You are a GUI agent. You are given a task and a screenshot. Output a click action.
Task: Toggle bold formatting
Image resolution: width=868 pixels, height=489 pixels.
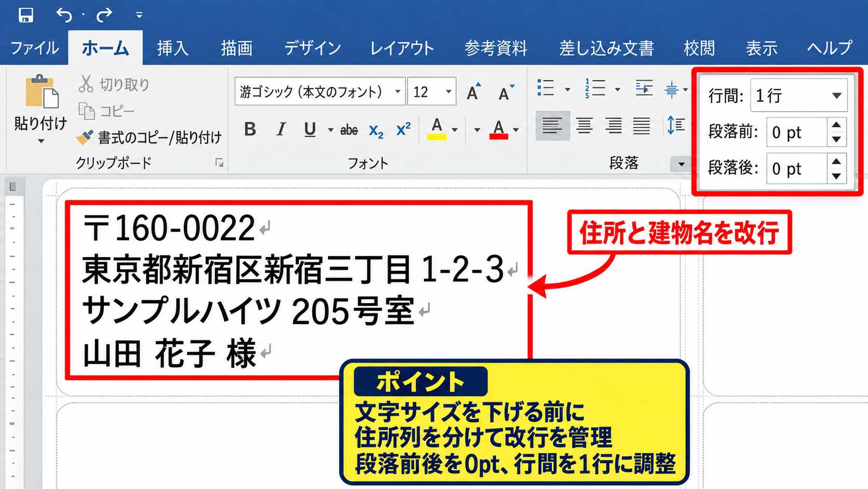[250, 129]
